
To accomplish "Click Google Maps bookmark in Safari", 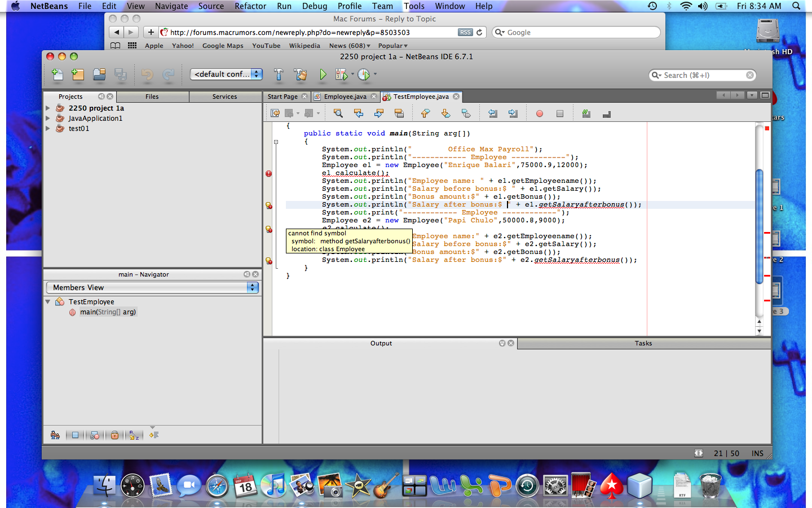I will [223, 46].
